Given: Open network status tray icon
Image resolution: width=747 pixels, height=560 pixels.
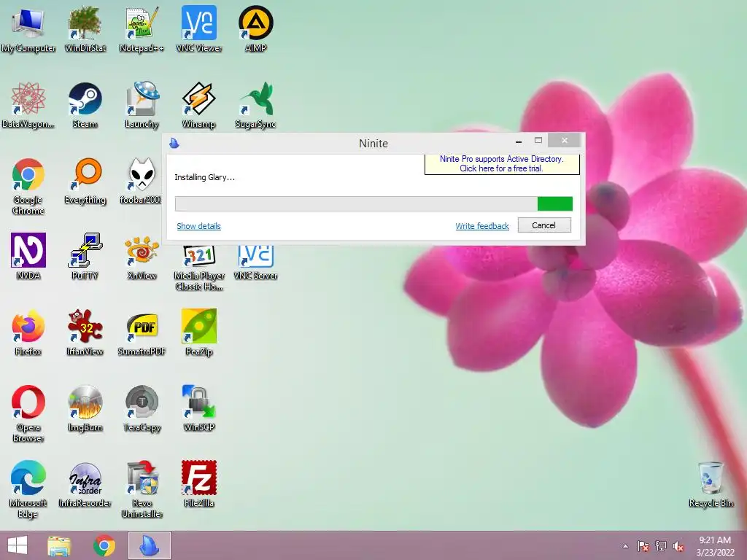Looking at the screenshot, I should 661,546.
